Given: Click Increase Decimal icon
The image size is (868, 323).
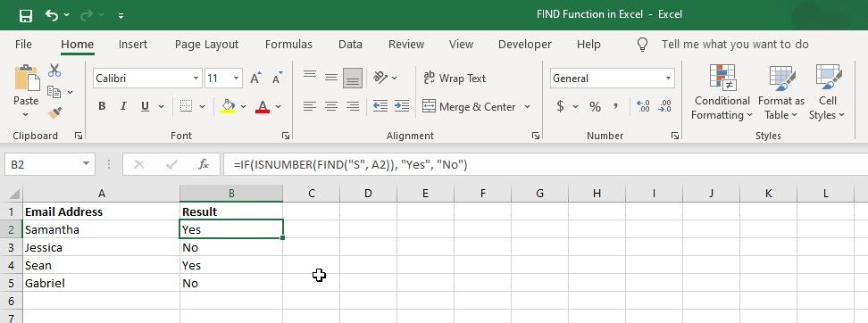Looking at the screenshot, I should pos(643,106).
